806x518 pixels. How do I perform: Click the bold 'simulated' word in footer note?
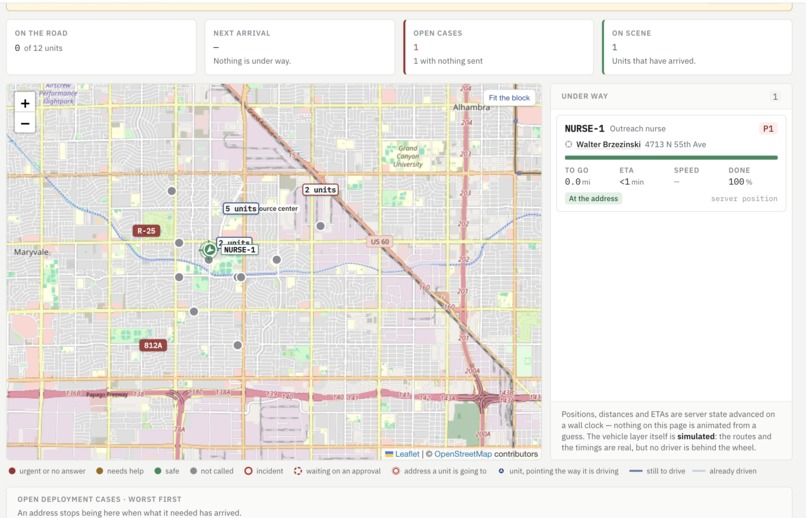(695, 436)
